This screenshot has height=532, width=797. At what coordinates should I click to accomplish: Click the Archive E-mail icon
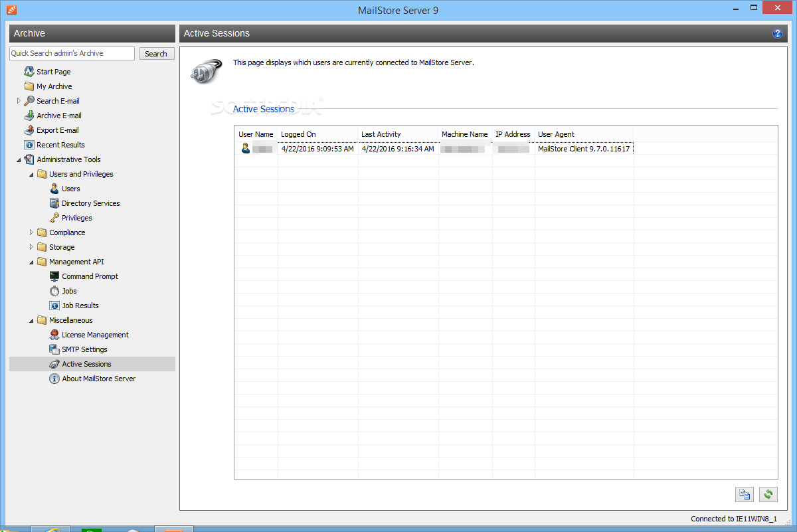pos(29,116)
